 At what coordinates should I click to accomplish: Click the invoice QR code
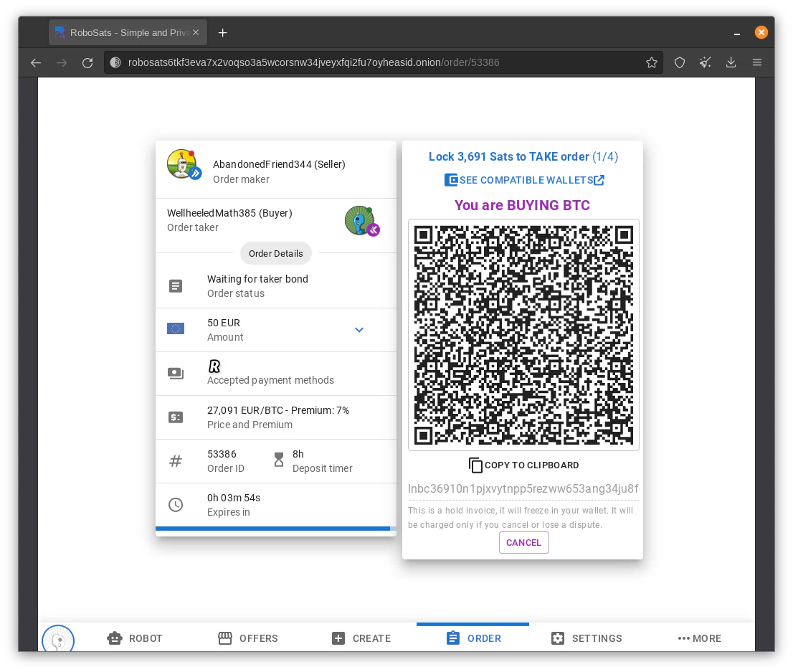(x=524, y=335)
